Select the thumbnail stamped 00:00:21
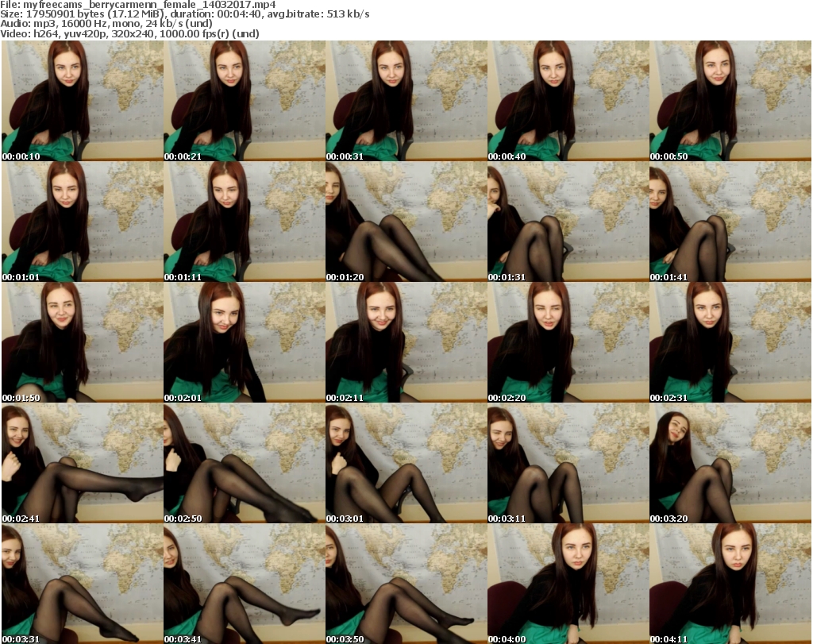This screenshot has width=813, height=644. (x=245, y=101)
